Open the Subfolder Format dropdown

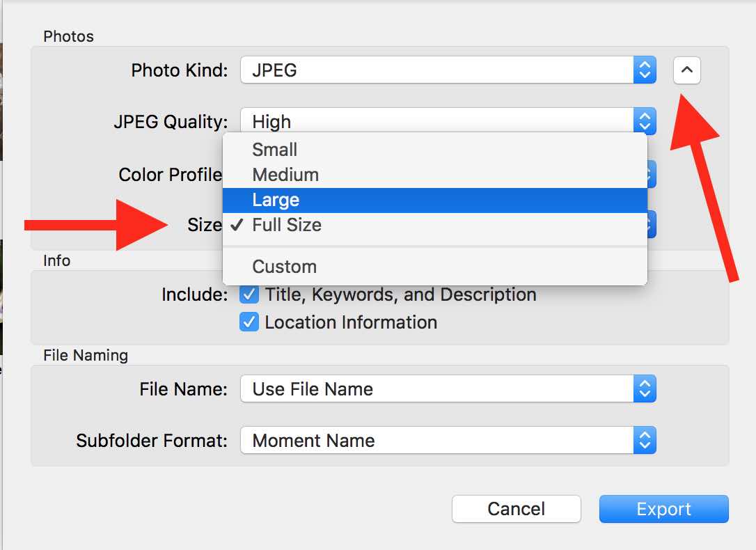437,441
